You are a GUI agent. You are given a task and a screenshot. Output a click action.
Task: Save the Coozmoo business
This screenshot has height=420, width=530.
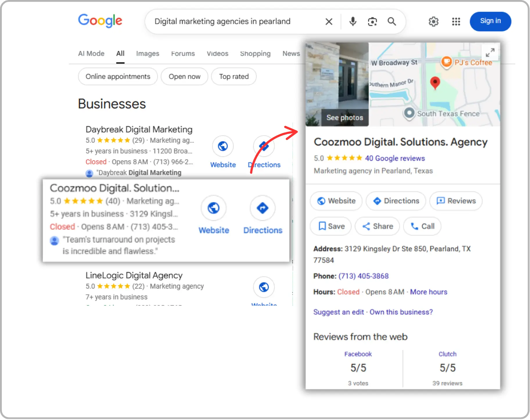click(331, 226)
